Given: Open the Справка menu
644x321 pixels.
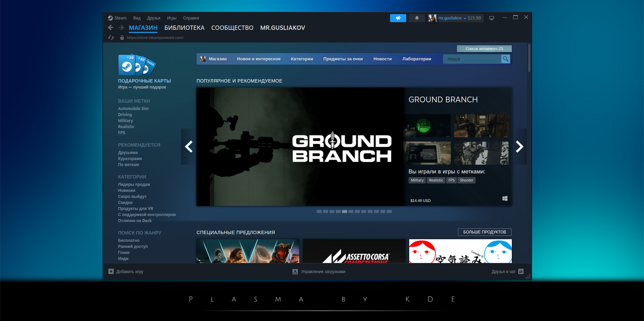Looking at the screenshot, I should (x=191, y=18).
